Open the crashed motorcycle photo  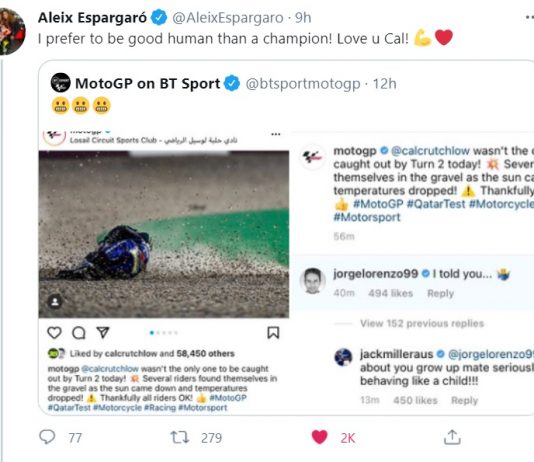[164, 234]
